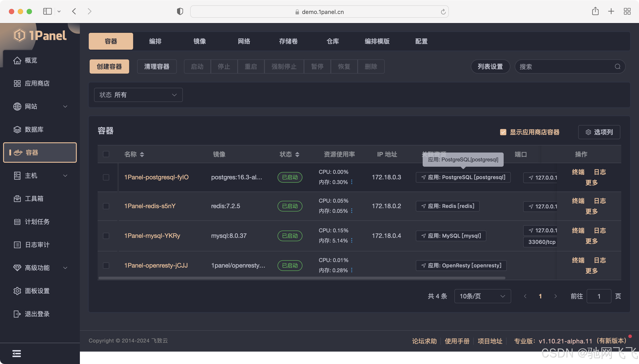The width and height of the screenshot is (639, 364).
Task: Focus the 前往 page number input
Action: (x=599, y=296)
